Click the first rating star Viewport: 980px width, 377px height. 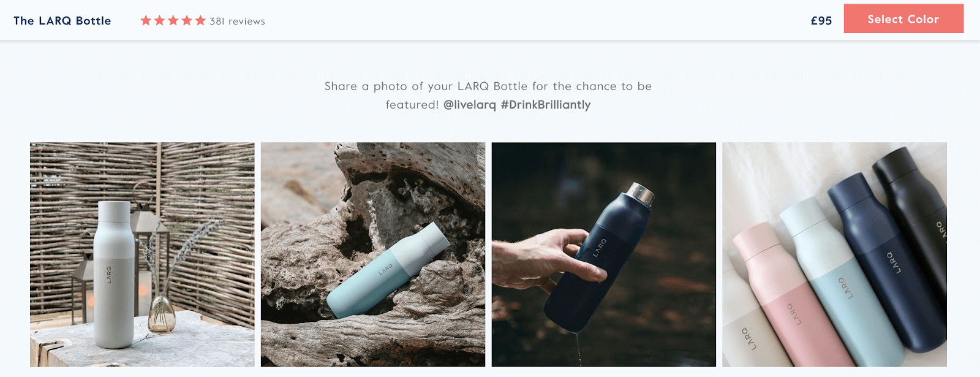coord(146,21)
